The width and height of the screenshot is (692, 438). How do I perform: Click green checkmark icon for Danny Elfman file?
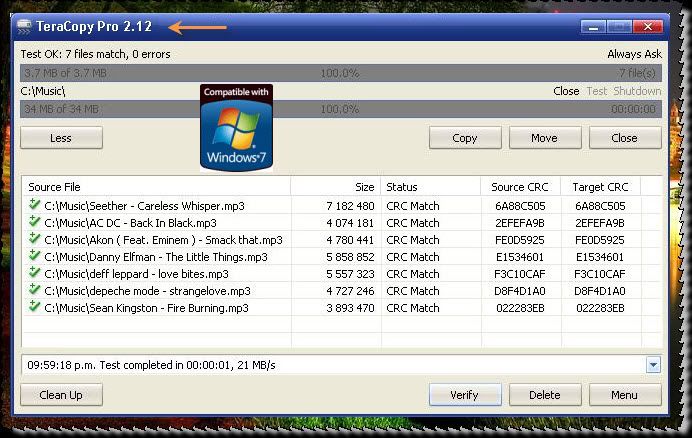35,256
